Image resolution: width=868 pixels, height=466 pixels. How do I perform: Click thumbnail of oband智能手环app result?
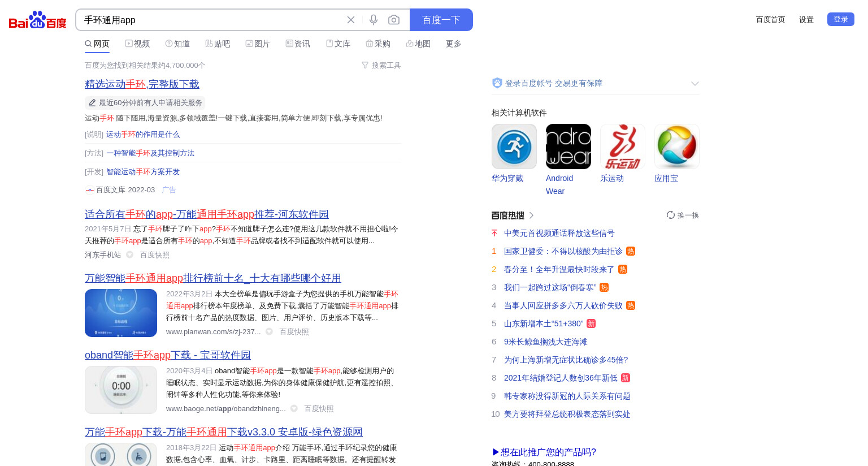121,390
